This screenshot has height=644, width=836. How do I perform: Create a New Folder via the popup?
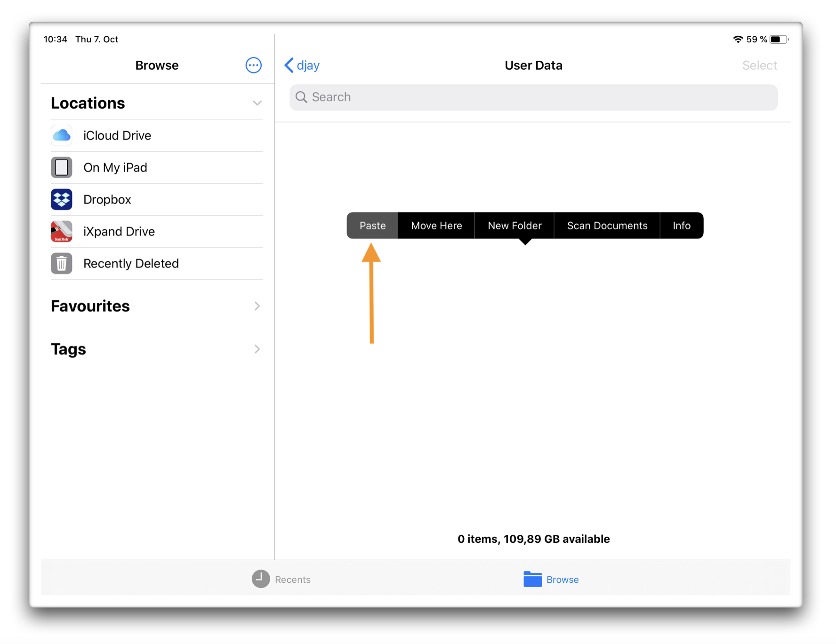(x=514, y=225)
